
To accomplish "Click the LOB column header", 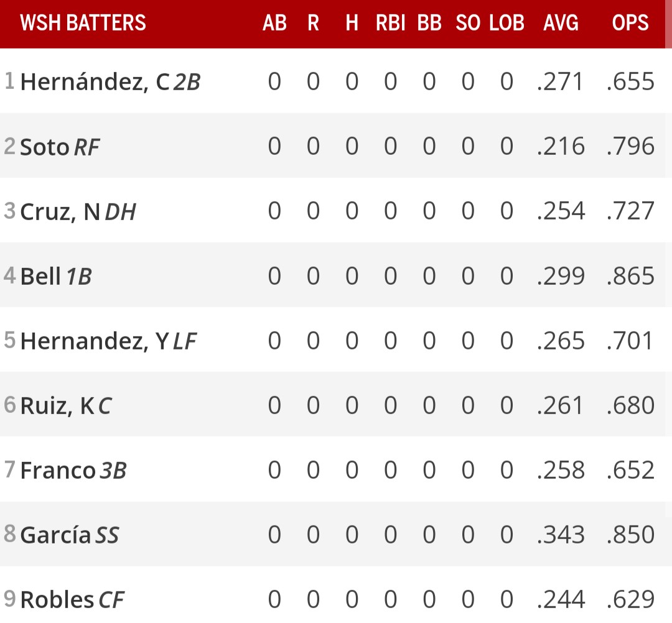I will [506, 23].
